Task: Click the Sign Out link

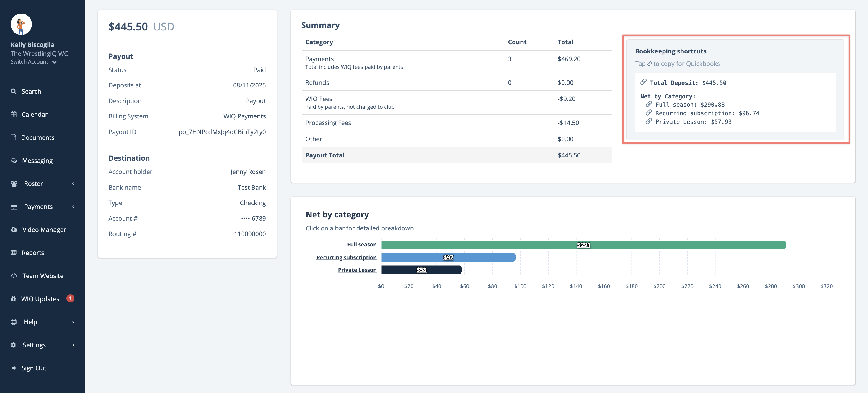Action: pyautogui.click(x=34, y=368)
